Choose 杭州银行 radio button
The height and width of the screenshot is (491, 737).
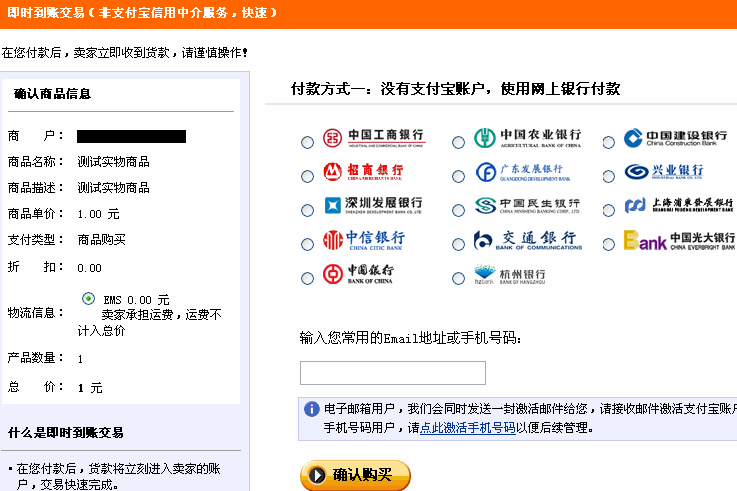[458, 278]
